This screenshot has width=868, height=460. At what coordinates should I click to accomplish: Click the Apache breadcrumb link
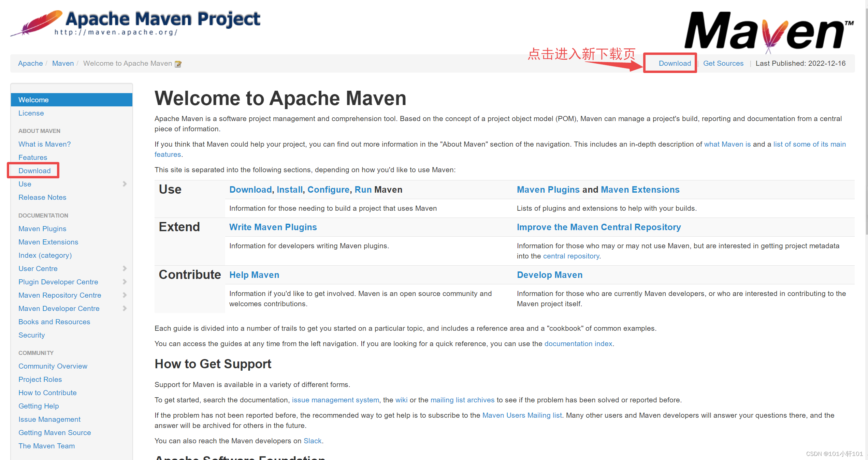[x=30, y=63]
